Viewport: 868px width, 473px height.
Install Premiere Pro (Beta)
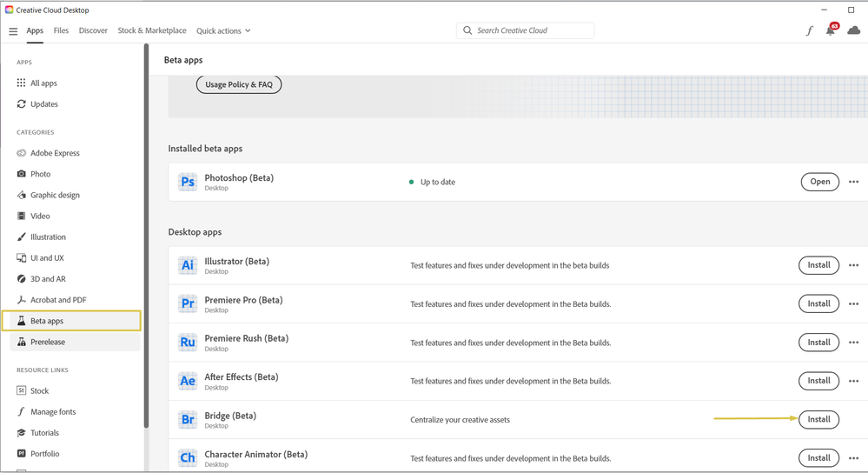pos(818,303)
